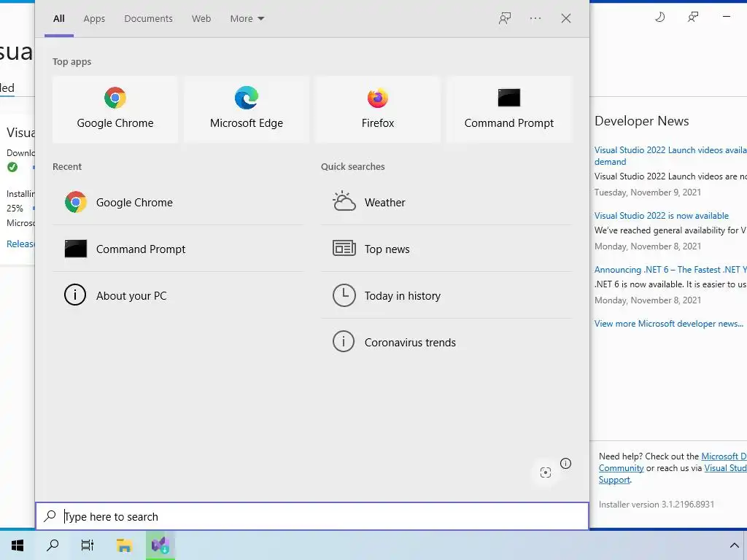Open the Support link in Installer
Screen dimensions: 747x560
click(614, 480)
